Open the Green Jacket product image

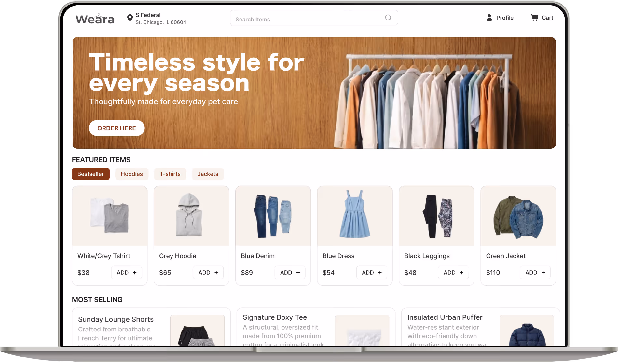pyautogui.click(x=518, y=216)
